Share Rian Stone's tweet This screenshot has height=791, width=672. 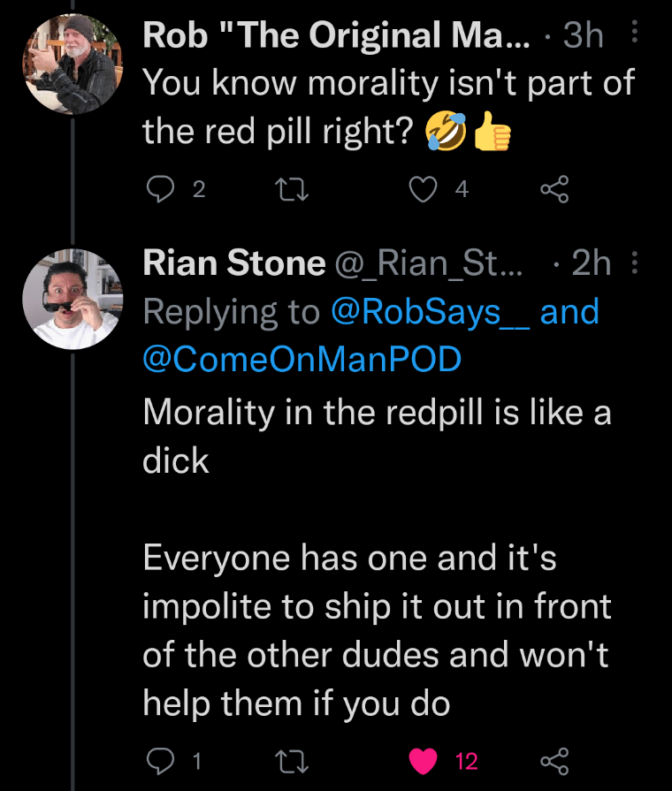coord(553,760)
